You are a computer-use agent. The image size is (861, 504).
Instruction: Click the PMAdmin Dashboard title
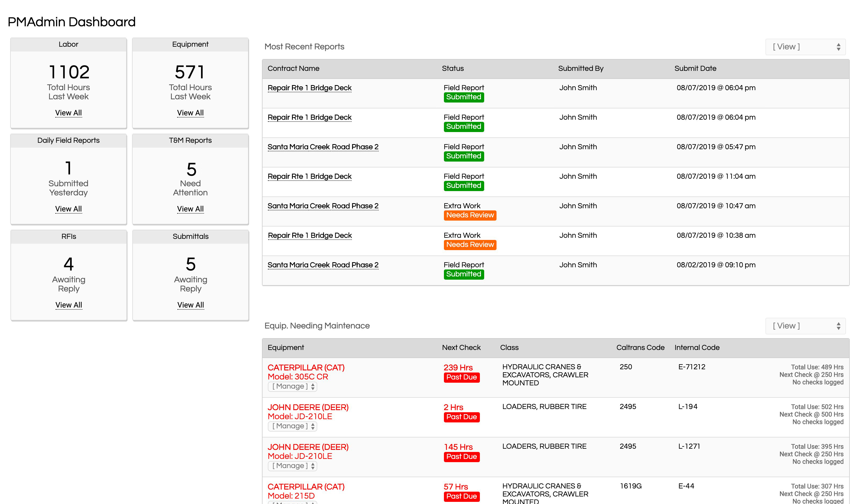71,22
